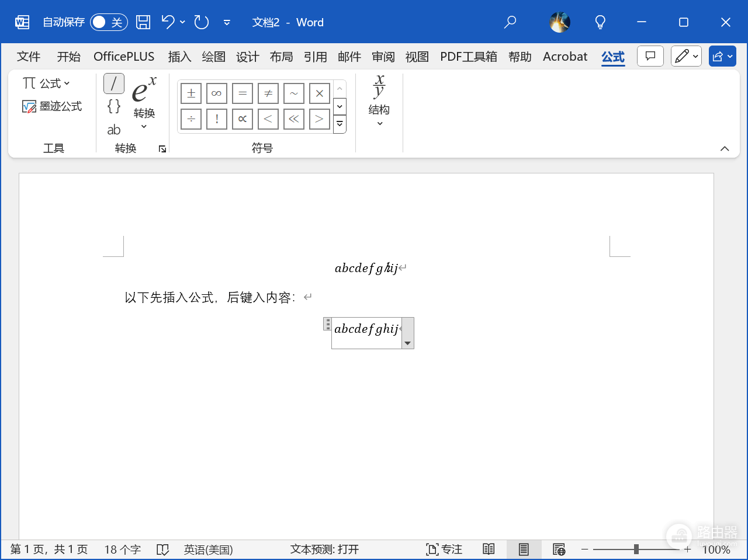
Task: Switch to the 开始 tab
Action: pos(69,57)
